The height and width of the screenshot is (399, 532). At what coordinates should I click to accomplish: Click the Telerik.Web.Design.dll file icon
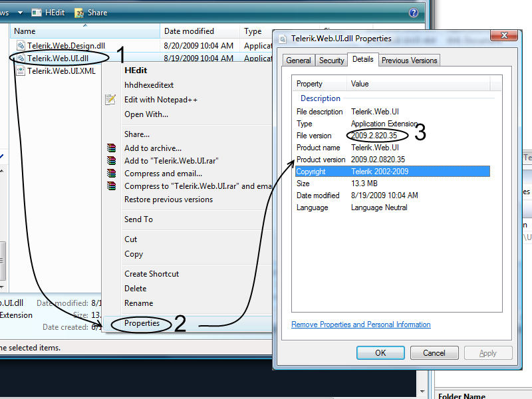tap(21, 45)
